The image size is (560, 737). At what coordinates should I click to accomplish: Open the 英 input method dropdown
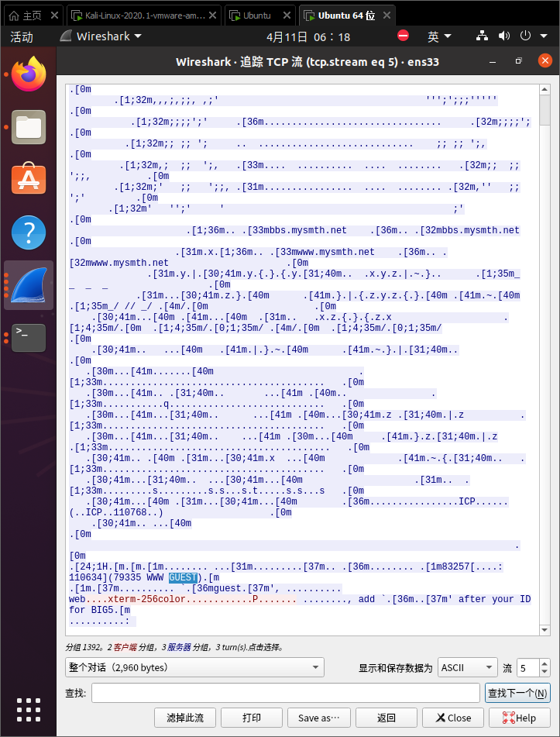pyautogui.click(x=439, y=36)
